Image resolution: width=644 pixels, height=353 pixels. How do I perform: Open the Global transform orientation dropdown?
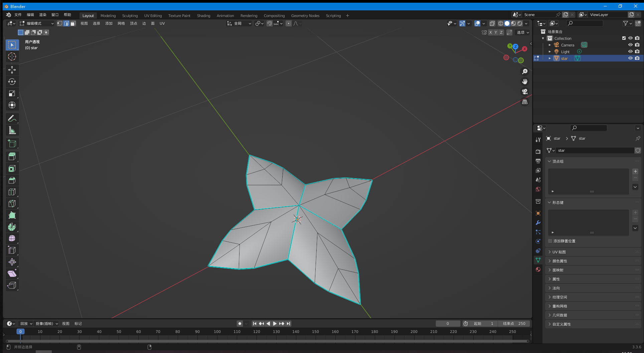tap(239, 23)
